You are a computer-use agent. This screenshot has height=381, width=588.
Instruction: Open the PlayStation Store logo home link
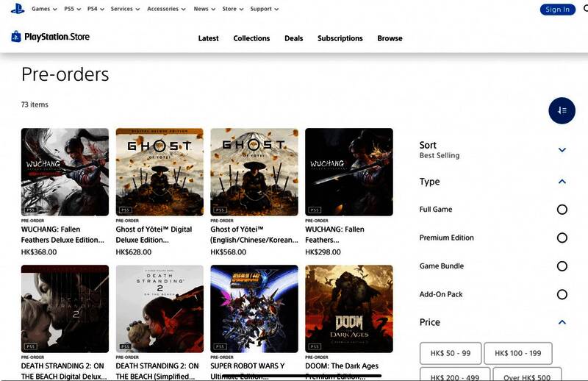tap(50, 37)
